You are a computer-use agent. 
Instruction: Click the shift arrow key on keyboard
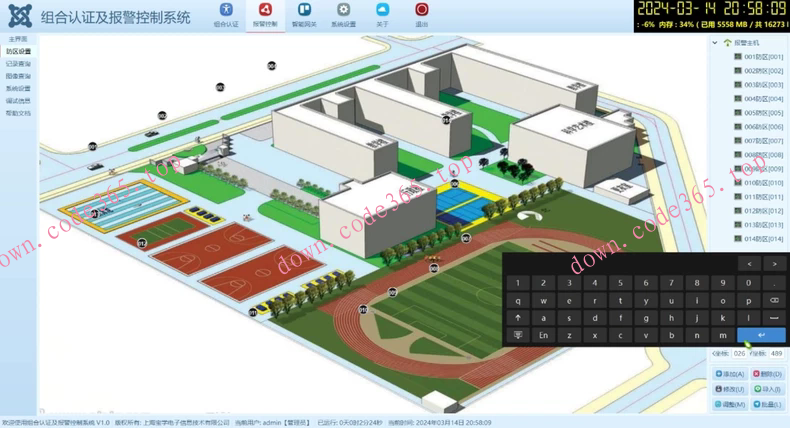click(517, 318)
